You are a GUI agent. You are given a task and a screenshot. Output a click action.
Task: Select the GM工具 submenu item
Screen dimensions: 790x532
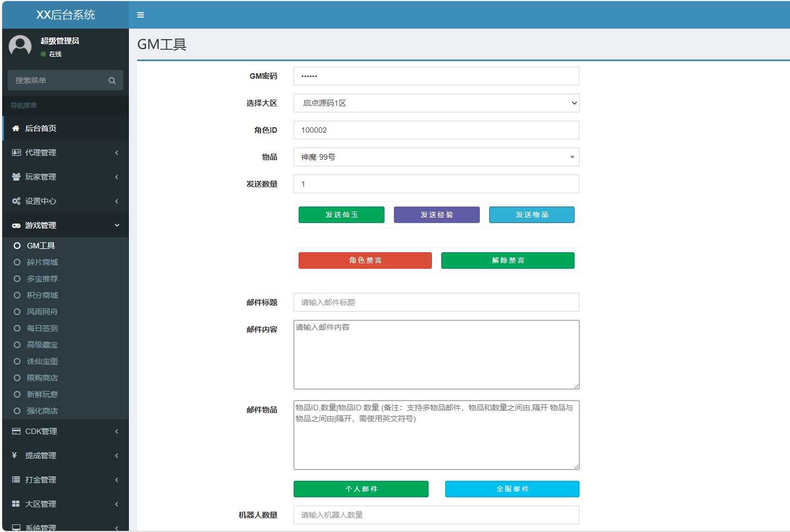tap(66, 246)
